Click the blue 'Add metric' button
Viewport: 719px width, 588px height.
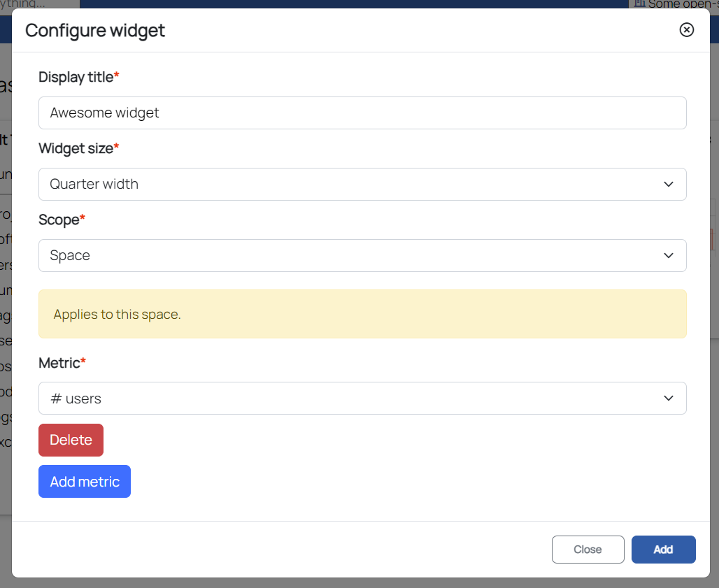(85, 482)
